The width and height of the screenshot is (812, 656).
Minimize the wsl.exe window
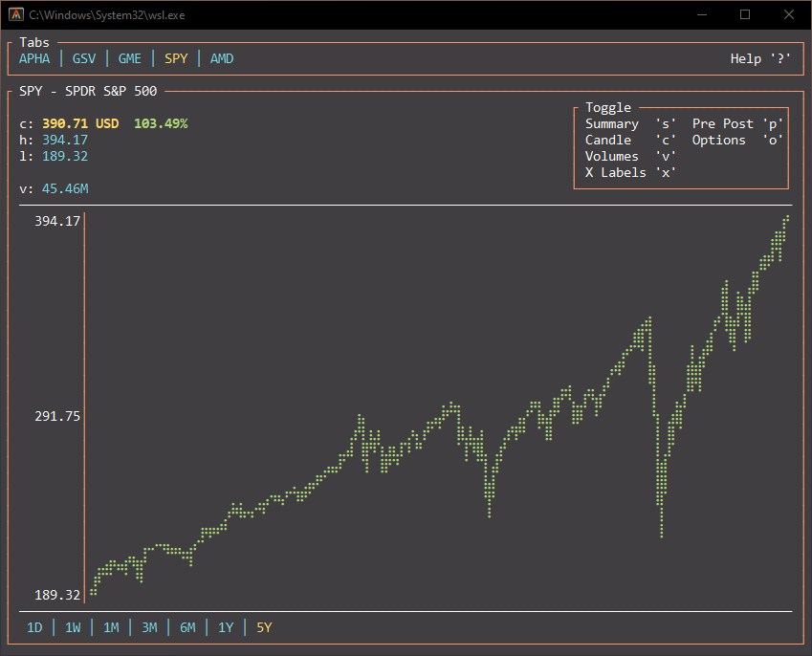702,14
